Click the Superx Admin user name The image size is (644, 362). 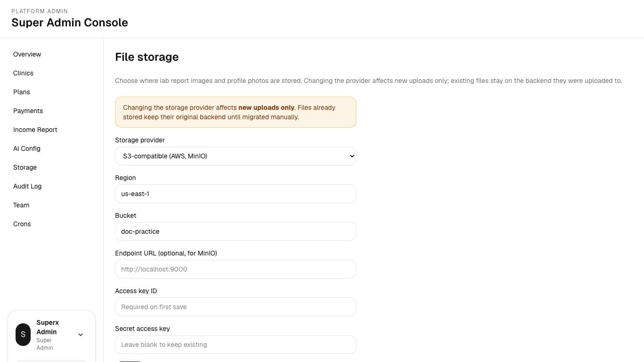pos(48,327)
